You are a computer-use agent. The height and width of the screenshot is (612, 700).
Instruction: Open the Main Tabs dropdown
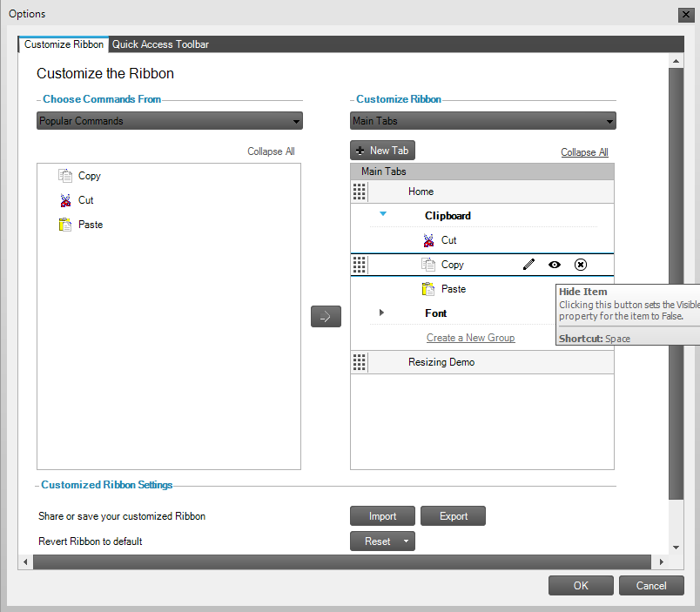click(483, 121)
